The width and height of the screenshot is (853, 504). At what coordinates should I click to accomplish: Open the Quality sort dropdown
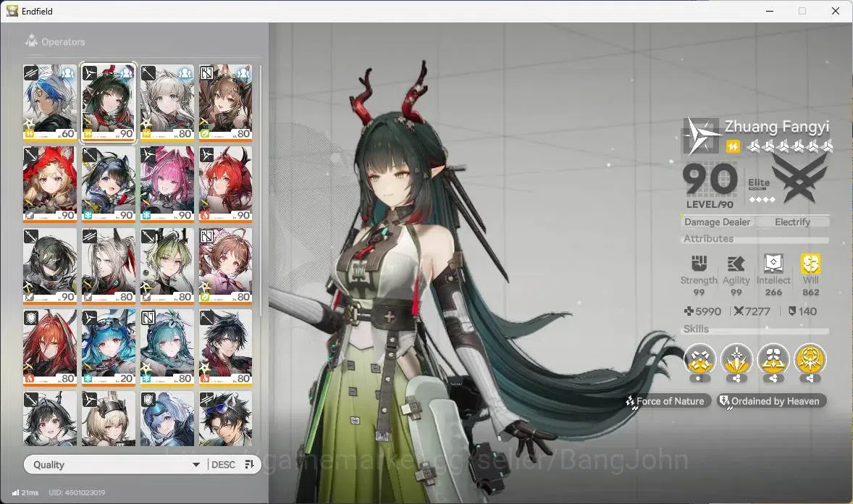pyautogui.click(x=116, y=464)
